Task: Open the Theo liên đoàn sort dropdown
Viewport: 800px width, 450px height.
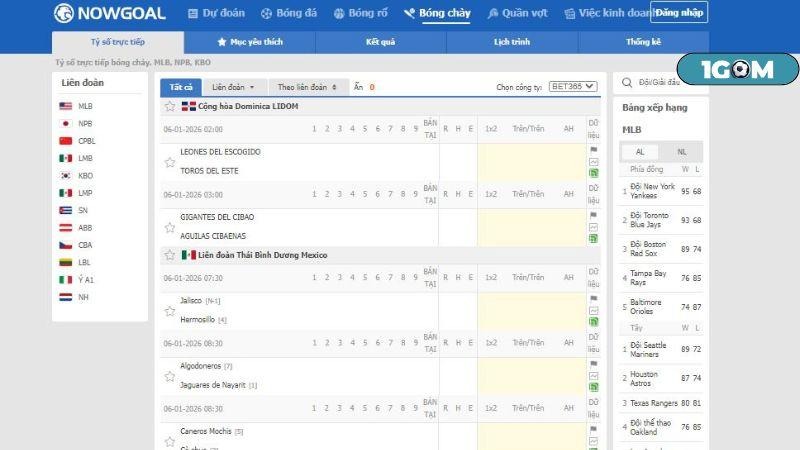Action: click(x=306, y=87)
